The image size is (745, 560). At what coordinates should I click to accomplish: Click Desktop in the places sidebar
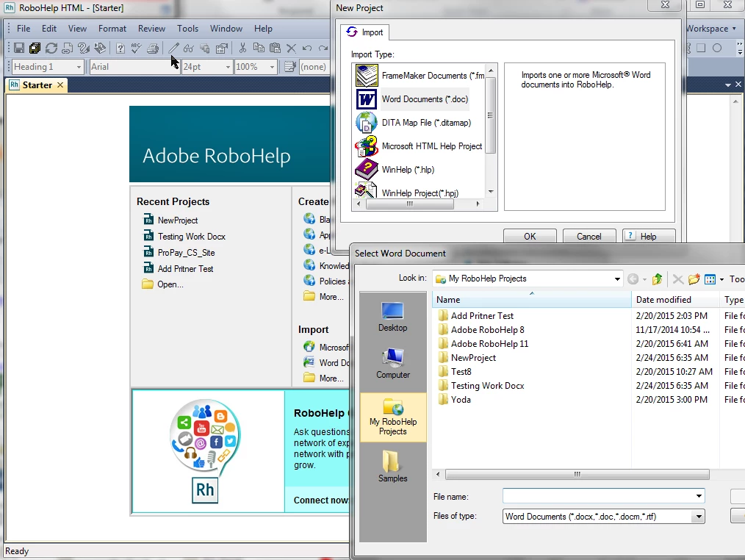(392, 317)
